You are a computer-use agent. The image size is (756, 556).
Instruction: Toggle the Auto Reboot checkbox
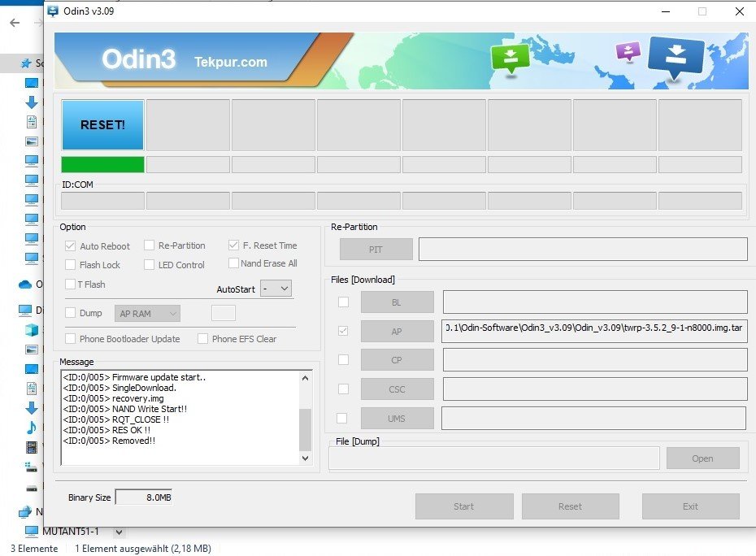[x=70, y=246]
